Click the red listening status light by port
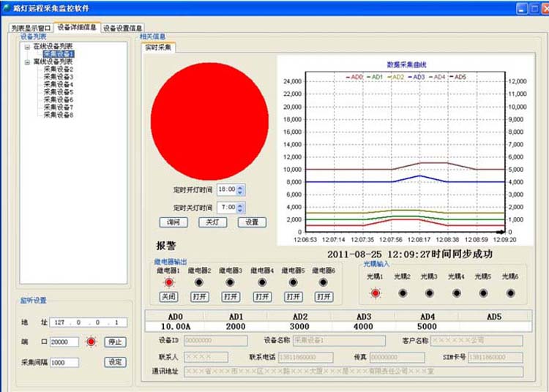Image resolution: width=549 pixels, height=392 pixels. point(91,342)
